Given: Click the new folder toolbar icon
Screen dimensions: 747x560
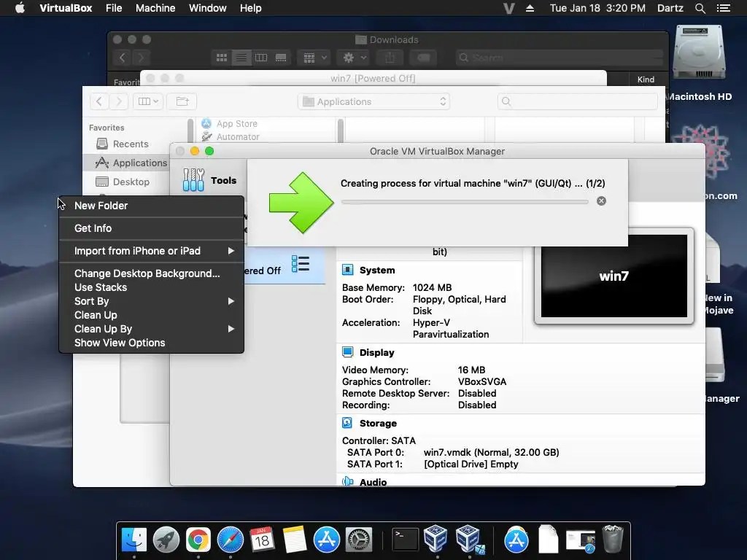Looking at the screenshot, I should [182, 101].
